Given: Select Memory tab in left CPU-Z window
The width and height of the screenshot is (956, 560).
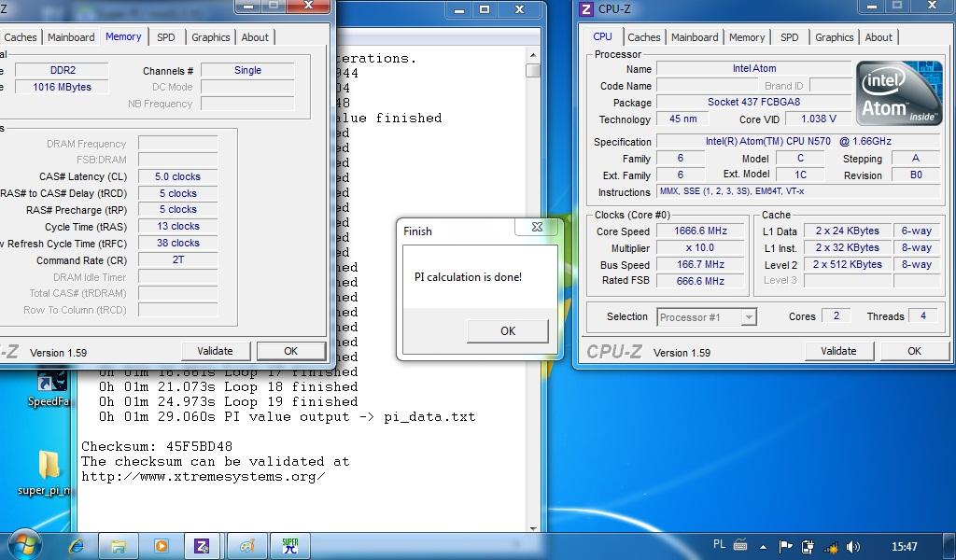Looking at the screenshot, I should click(x=123, y=36).
